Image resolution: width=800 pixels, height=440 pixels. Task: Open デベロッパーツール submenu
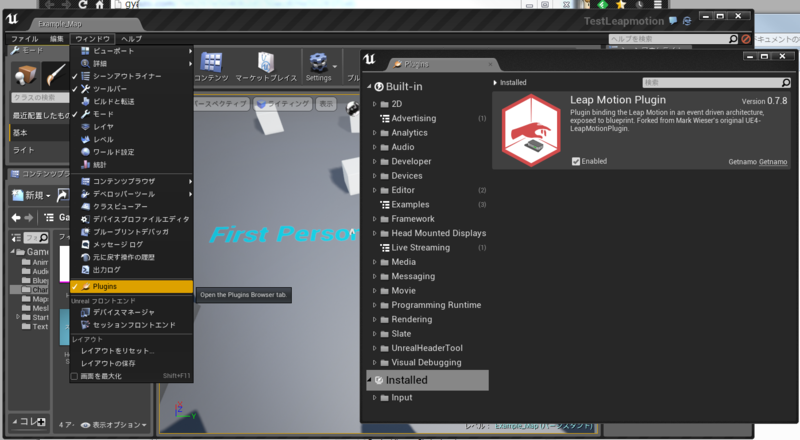pyautogui.click(x=132, y=194)
